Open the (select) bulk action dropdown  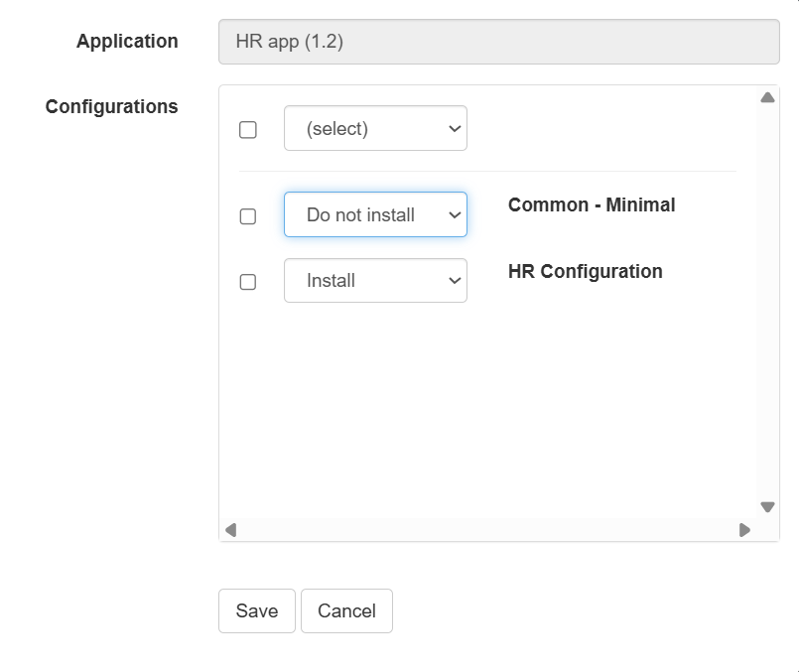[375, 129]
